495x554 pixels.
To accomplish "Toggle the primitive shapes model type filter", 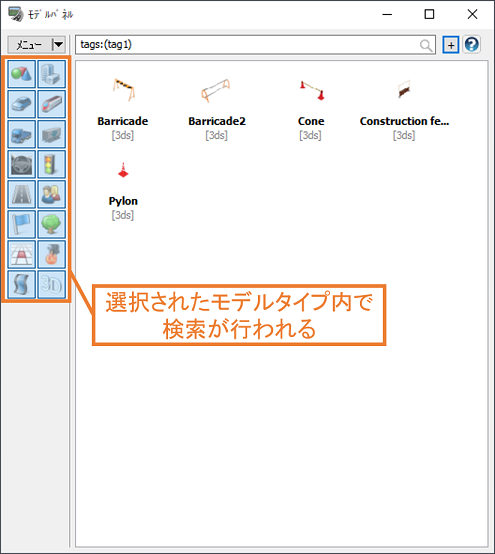I will tap(22, 74).
